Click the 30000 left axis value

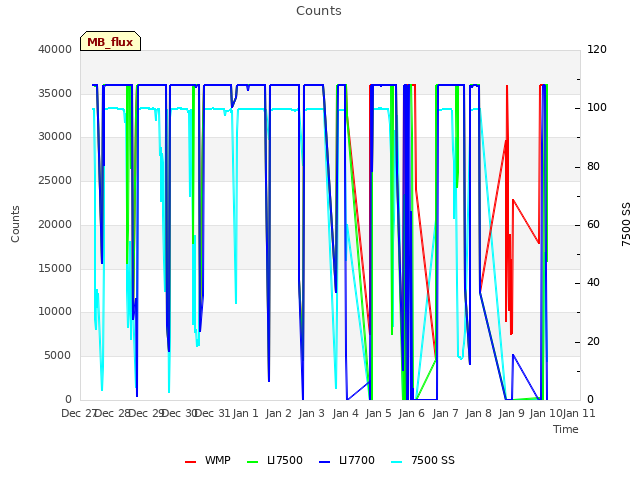pyautogui.click(x=55, y=137)
